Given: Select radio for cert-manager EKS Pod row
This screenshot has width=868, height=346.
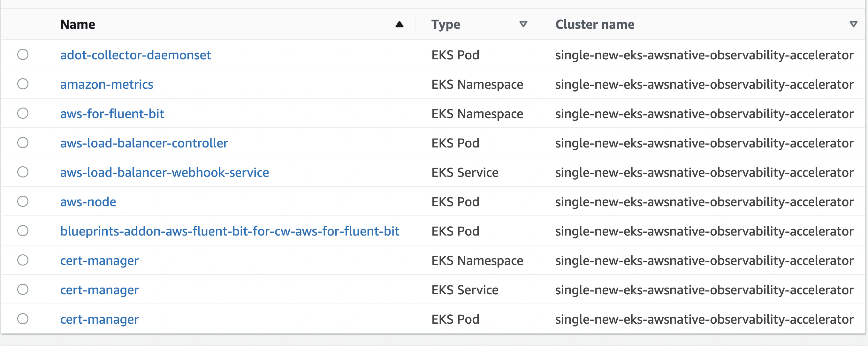Looking at the screenshot, I should (23, 319).
